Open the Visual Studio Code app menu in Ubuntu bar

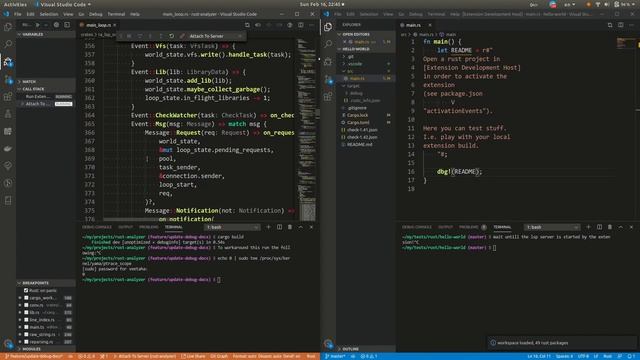pyautogui.click(x=63, y=4)
